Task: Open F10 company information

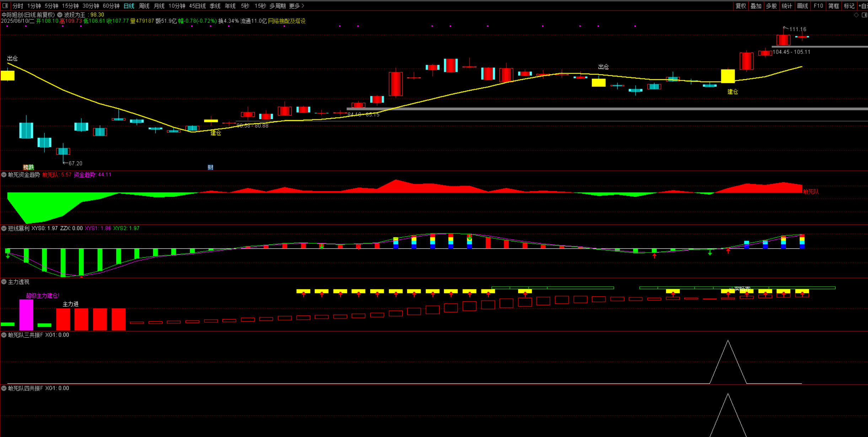Action: [x=818, y=6]
